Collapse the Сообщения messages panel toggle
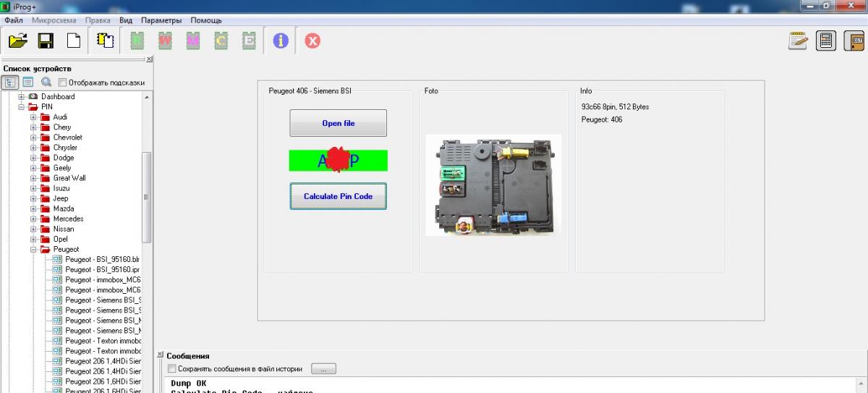Screen dimensions: 868x393 tap(160, 355)
